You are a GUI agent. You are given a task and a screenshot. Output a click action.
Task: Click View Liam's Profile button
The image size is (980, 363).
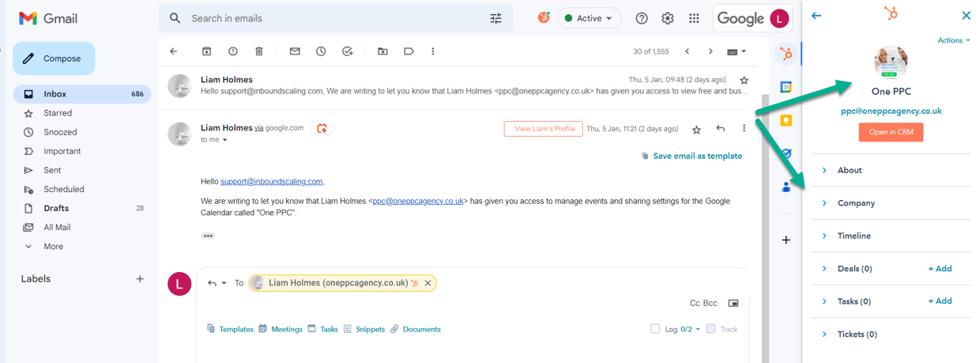544,129
